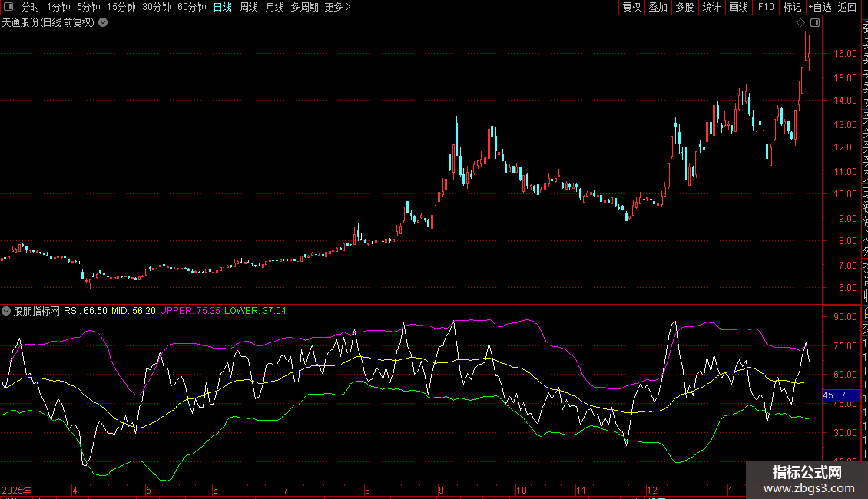Expand the 股朋指标网 indicator dropdown arrow
Screen dimensions: 868x499
click(x=7, y=311)
